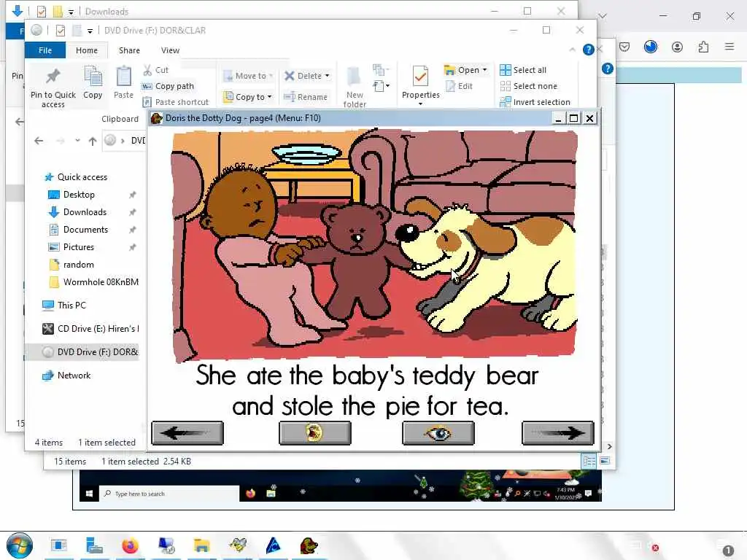This screenshot has width=747, height=560.
Task: Click the dog face button below the story
Action: click(314, 433)
